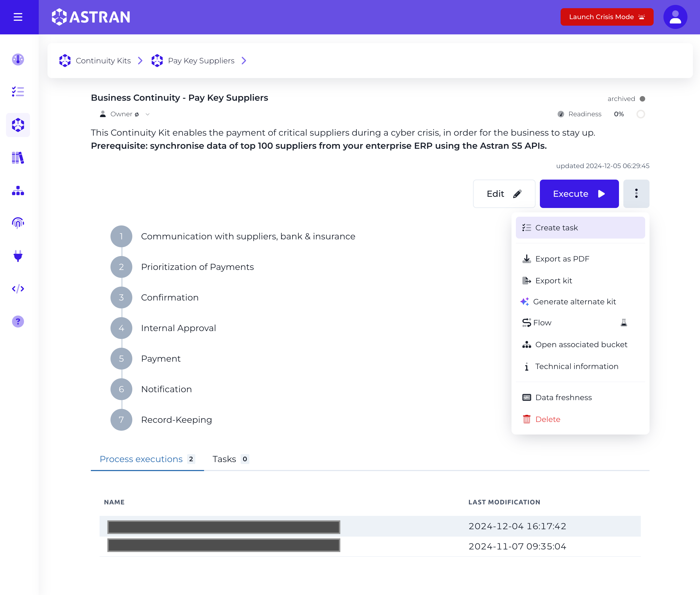Open the execution dated 2024-12-04 16:17:42
The image size is (700, 595).
[x=370, y=526]
